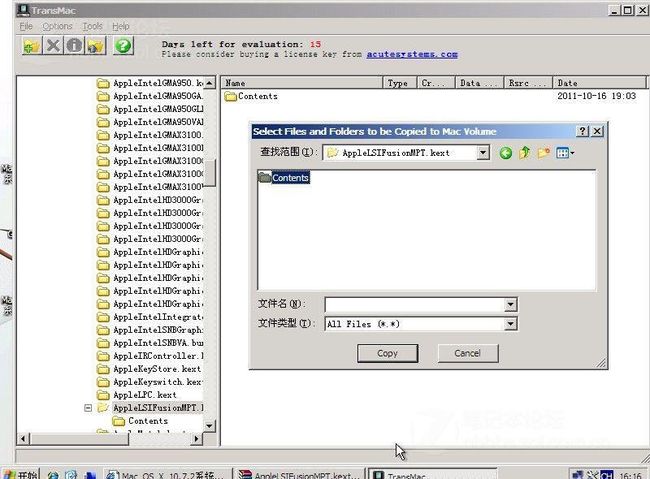Expand the file name dropdown arrow
The width and height of the screenshot is (650, 479).
point(511,305)
